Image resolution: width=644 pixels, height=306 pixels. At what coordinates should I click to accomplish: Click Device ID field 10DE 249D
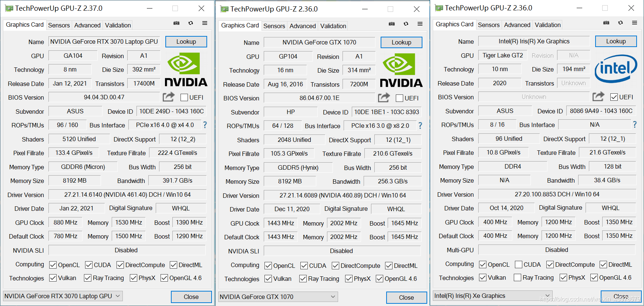[171, 111]
